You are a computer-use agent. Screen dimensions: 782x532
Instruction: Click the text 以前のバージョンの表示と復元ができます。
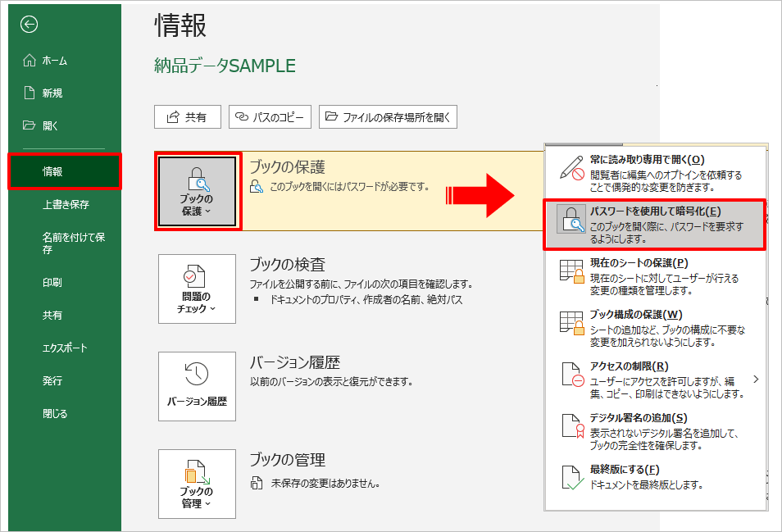331,381
